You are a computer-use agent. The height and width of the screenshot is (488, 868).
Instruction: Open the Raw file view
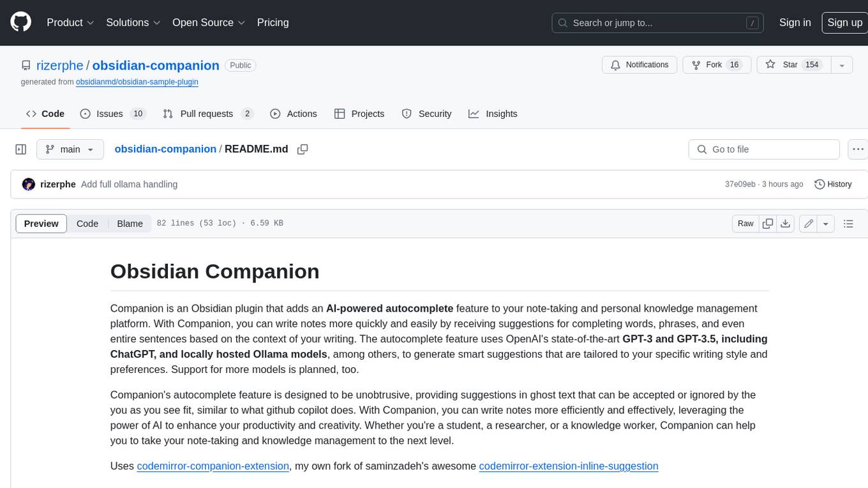point(745,224)
